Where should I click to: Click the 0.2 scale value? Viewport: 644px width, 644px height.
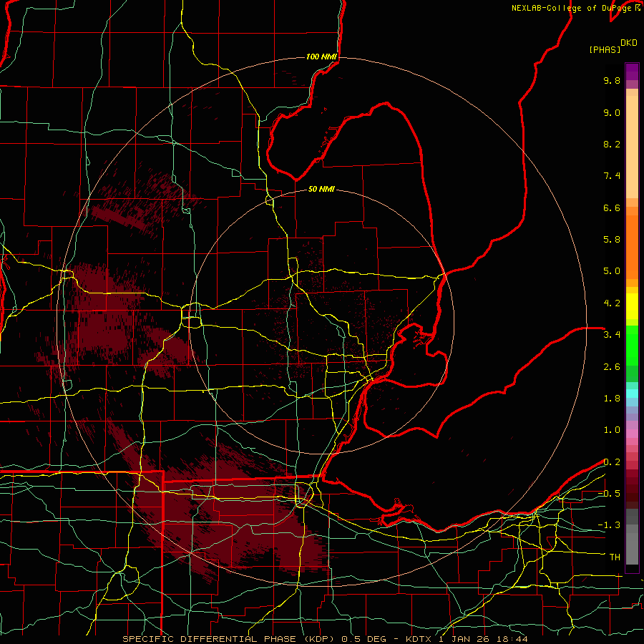coord(612,462)
